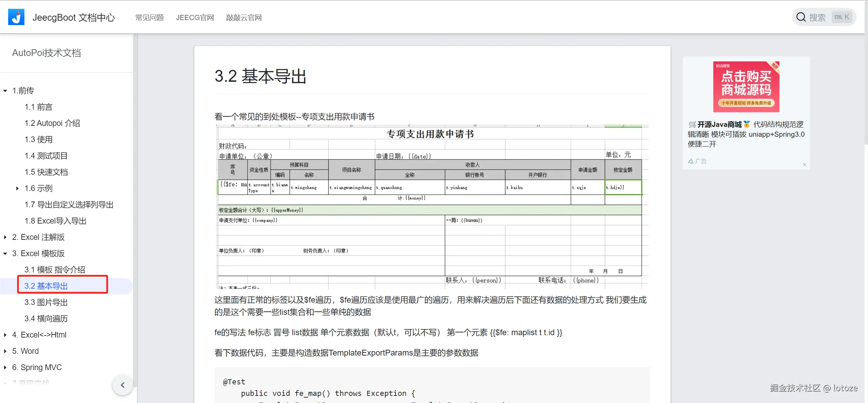Open 3.3 图片导出 page in sidebar
Screen dimensions: 868x403
tap(46, 302)
